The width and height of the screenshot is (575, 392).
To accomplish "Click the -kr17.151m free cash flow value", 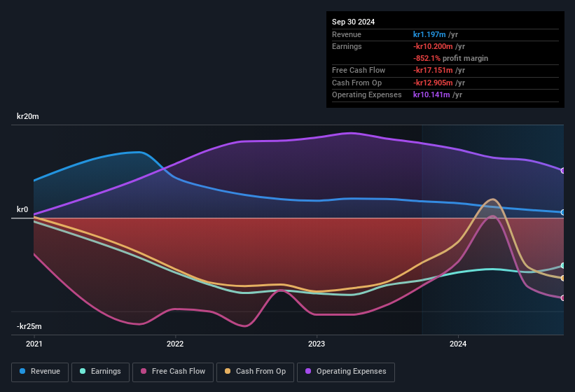I will [433, 70].
